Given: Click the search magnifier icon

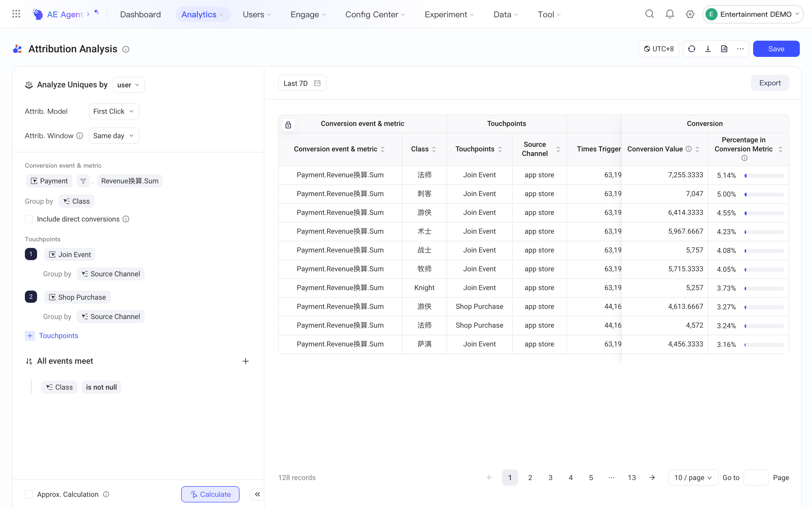Looking at the screenshot, I should click(650, 14).
